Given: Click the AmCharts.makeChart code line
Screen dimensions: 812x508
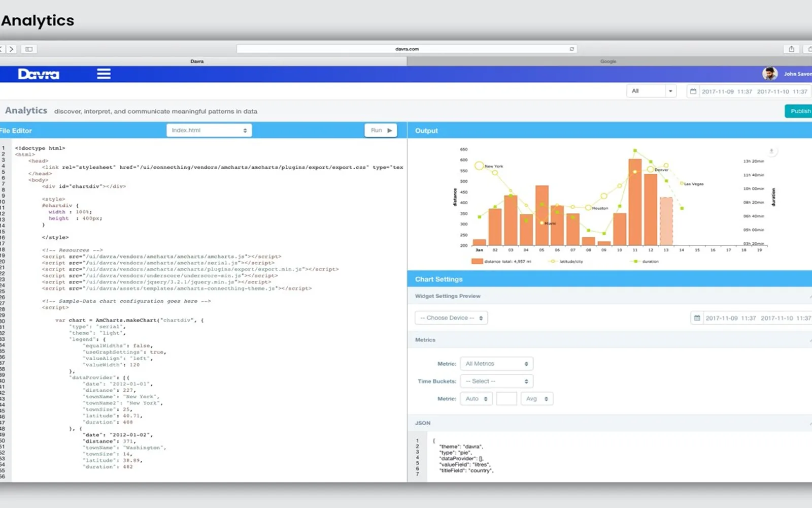Looking at the screenshot, I should (x=129, y=321).
